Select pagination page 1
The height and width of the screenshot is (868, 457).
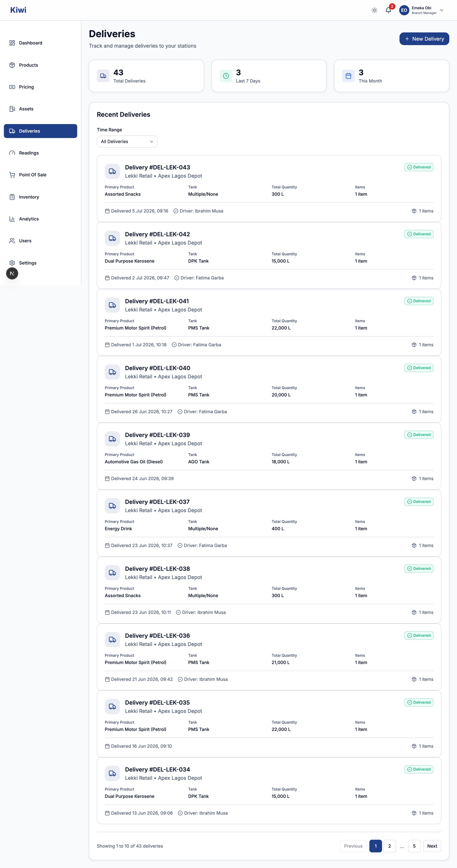[375, 846]
